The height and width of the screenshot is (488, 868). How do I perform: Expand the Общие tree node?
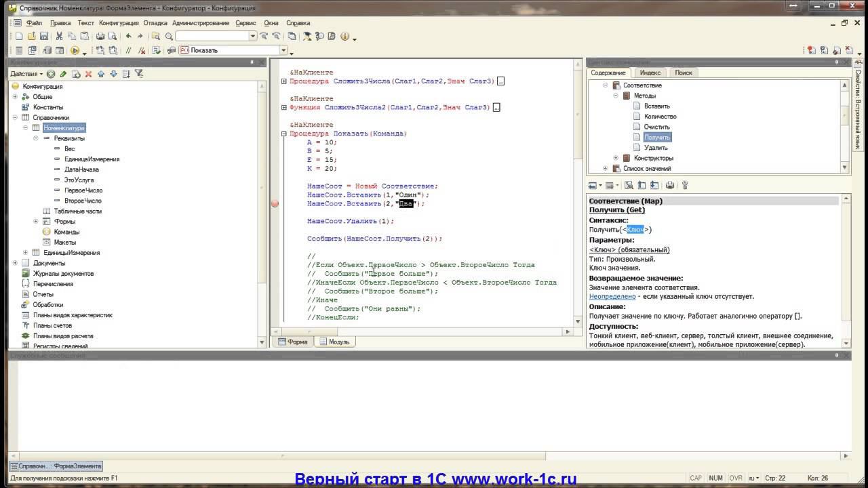(x=14, y=97)
